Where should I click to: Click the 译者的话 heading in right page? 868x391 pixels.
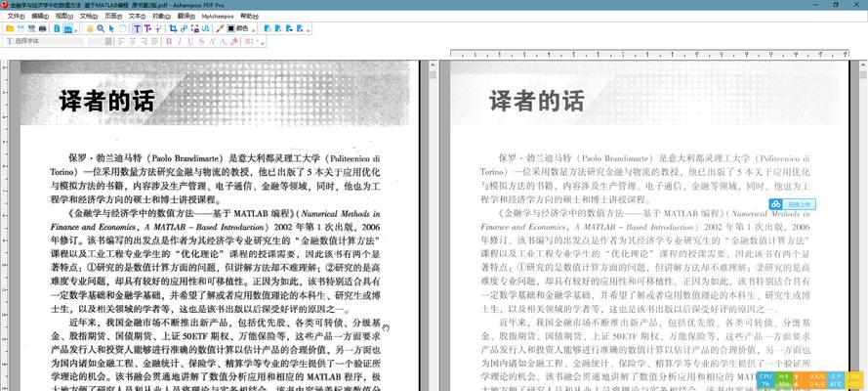click(x=536, y=102)
